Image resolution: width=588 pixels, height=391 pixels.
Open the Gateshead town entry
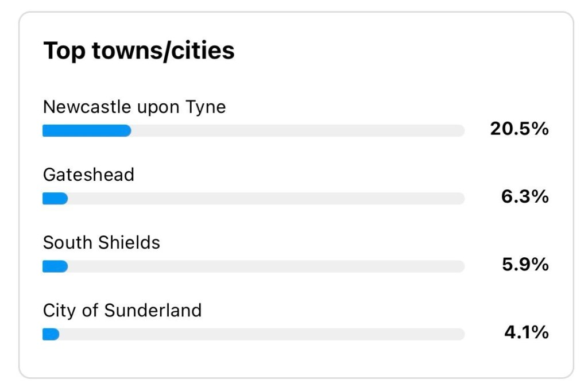[88, 175]
